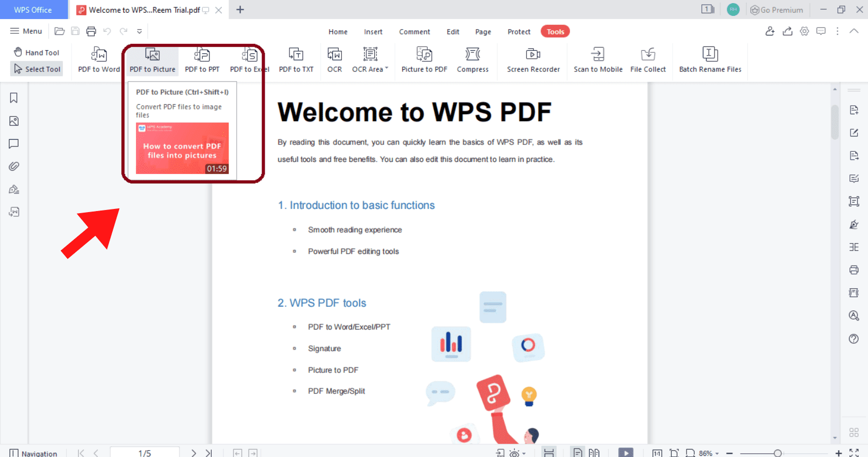Click the print icon in quick toolbar
This screenshot has height=457, width=868.
pos(91,31)
